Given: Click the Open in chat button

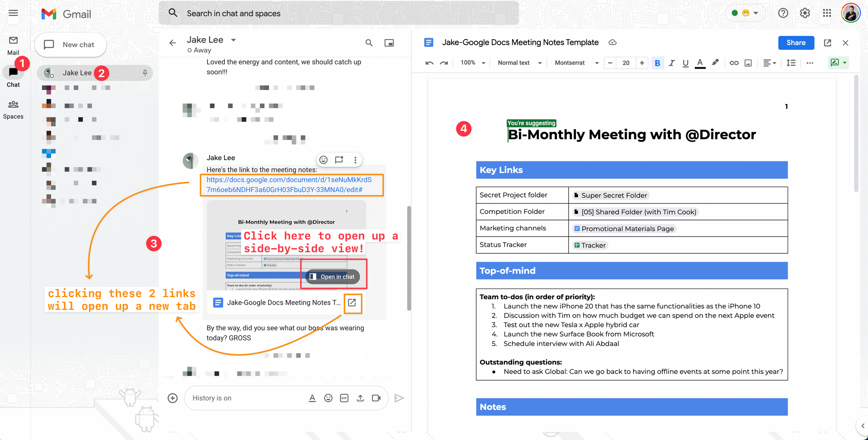Looking at the screenshot, I should point(333,277).
